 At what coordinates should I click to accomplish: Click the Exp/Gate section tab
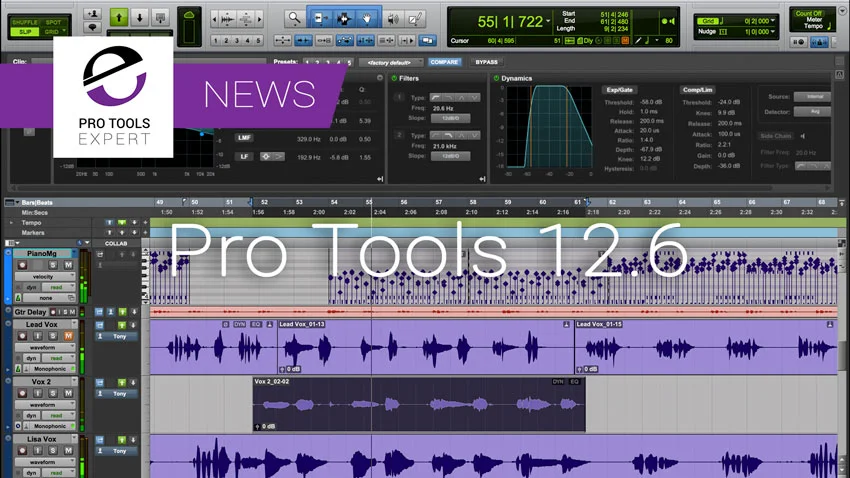[620, 90]
